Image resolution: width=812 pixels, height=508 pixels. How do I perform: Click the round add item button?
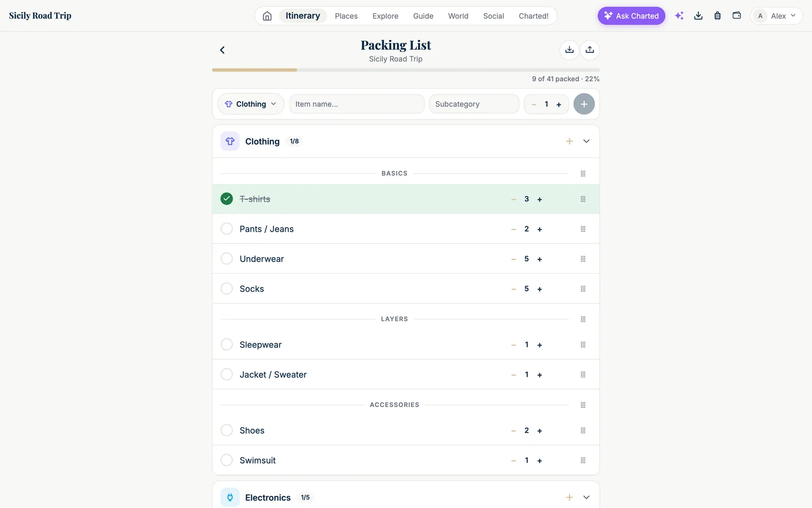point(584,104)
